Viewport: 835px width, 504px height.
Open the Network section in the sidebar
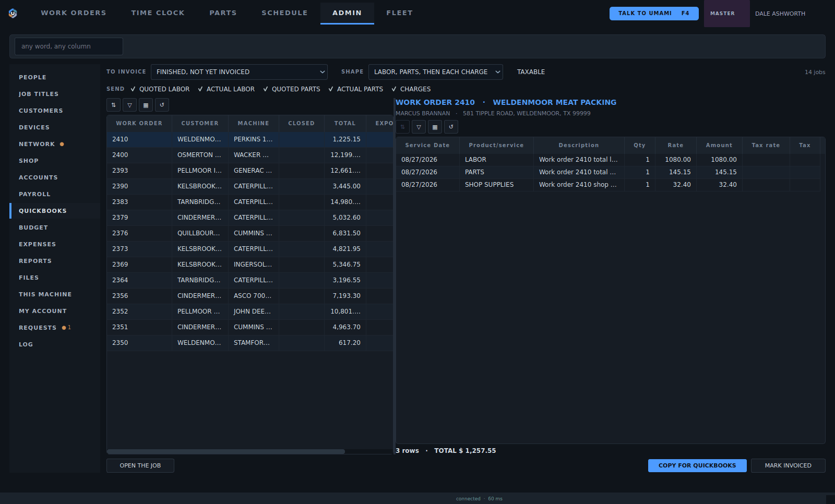[x=55, y=144]
